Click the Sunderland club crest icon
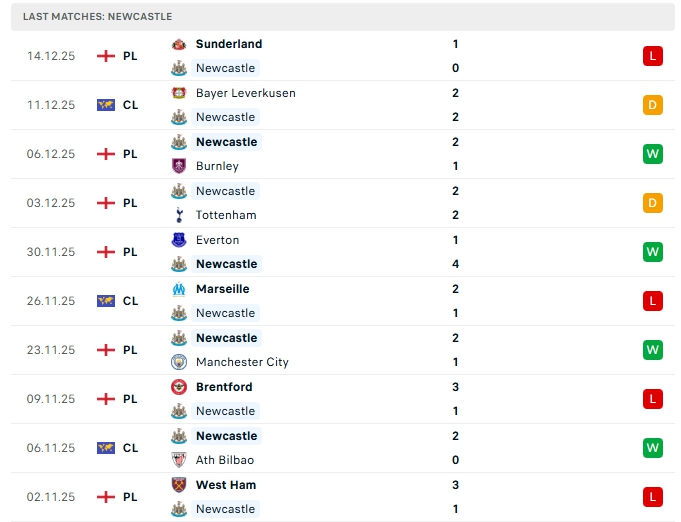Viewport: 681px width, 522px height. tap(179, 44)
